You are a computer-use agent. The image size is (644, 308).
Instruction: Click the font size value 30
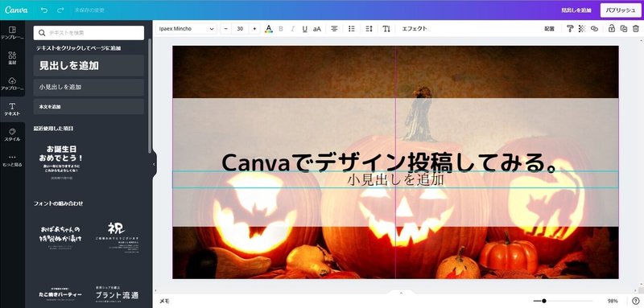[x=240, y=29]
